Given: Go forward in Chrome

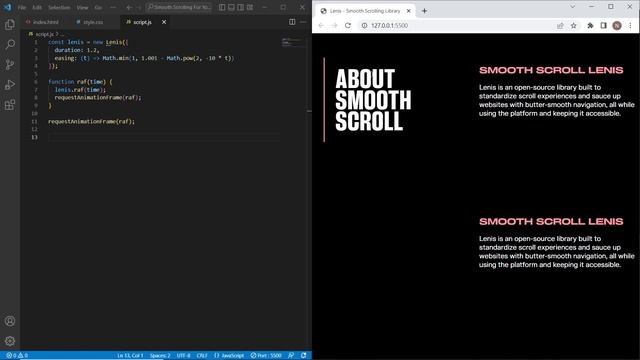Looking at the screenshot, I should [x=334, y=25].
